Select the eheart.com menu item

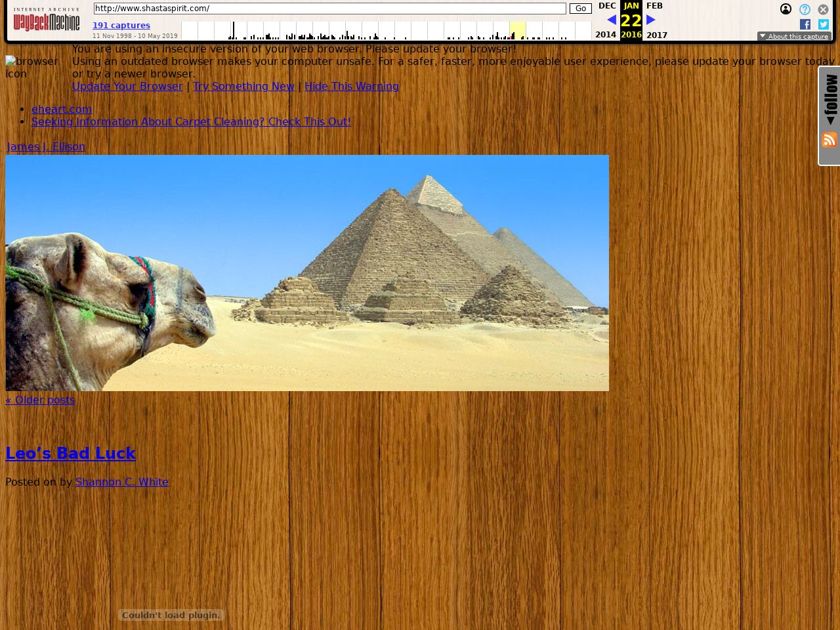pyautogui.click(x=62, y=109)
